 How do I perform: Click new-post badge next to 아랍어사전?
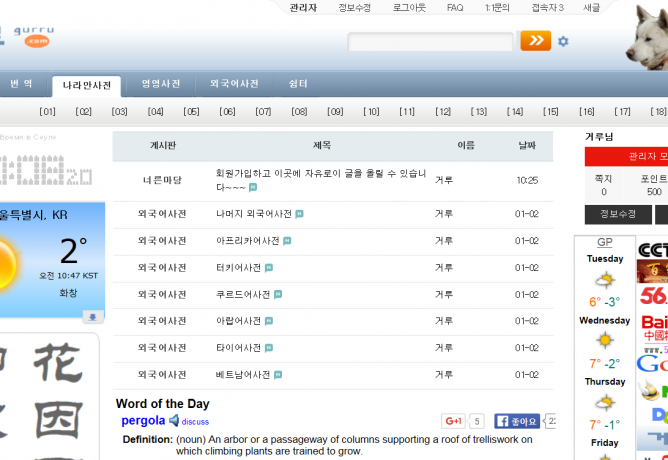click(x=269, y=321)
